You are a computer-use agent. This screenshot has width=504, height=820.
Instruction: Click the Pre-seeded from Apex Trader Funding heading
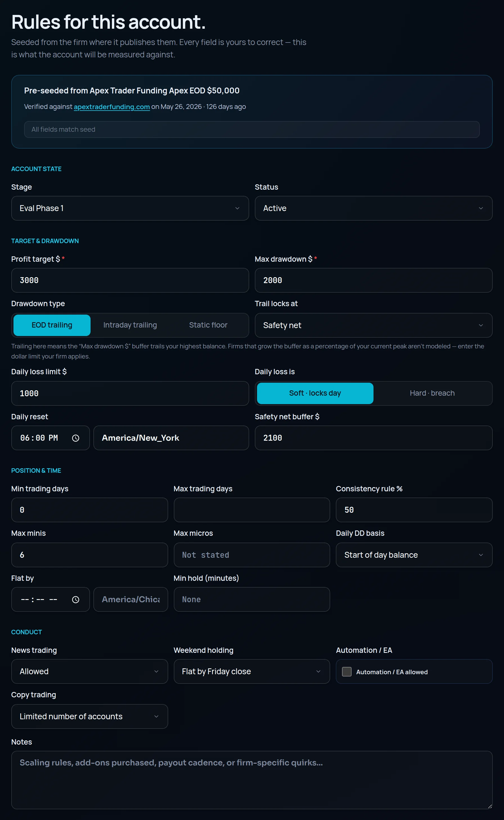tap(132, 91)
